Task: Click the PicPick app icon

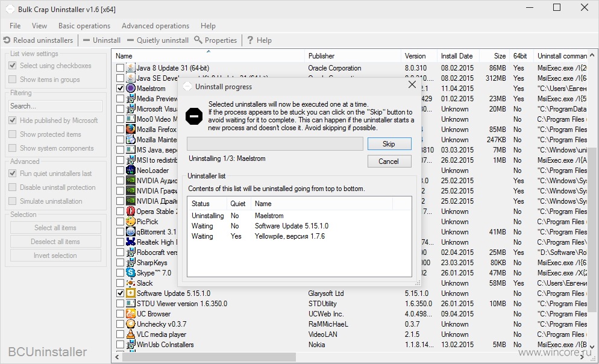Action: (x=131, y=222)
